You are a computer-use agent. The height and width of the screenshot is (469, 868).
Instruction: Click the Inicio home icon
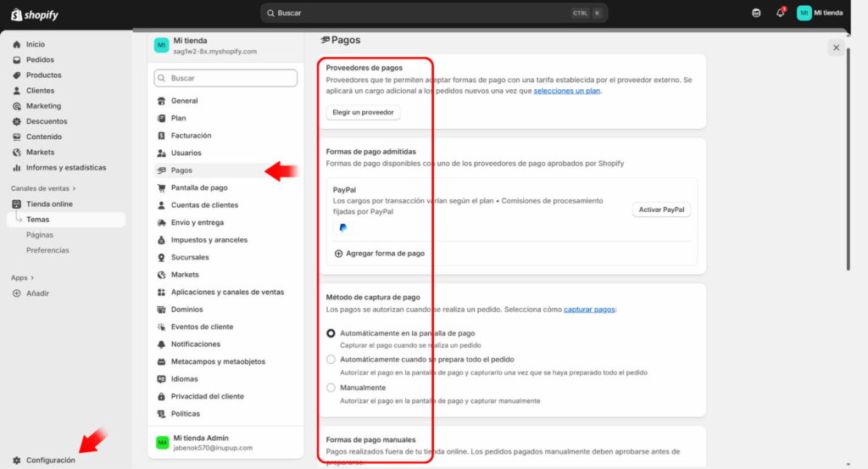point(17,44)
